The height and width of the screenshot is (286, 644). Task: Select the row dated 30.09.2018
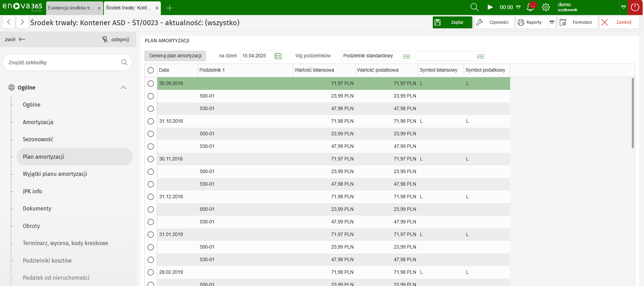pyautogui.click(x=151, y=84)
